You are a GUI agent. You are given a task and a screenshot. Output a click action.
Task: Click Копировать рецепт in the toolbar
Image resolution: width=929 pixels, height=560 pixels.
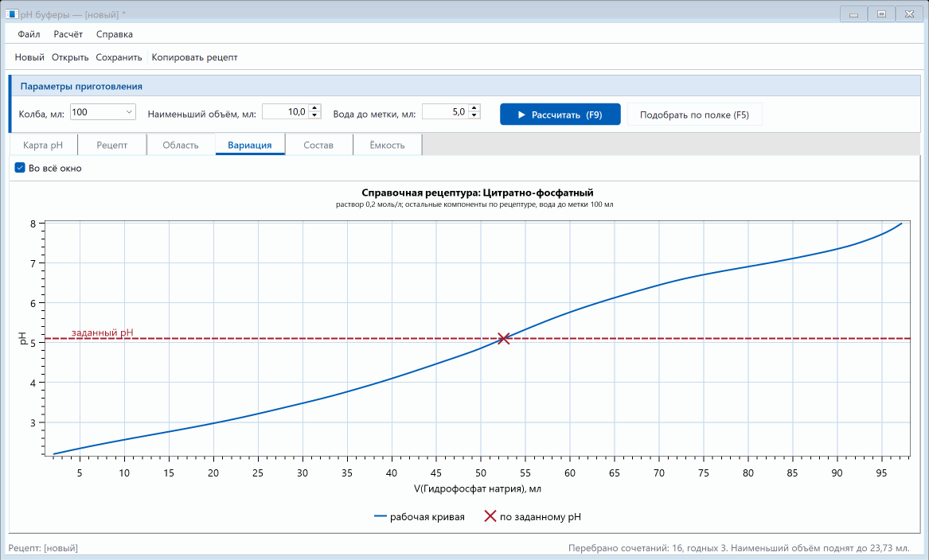[x=194, y=57]
